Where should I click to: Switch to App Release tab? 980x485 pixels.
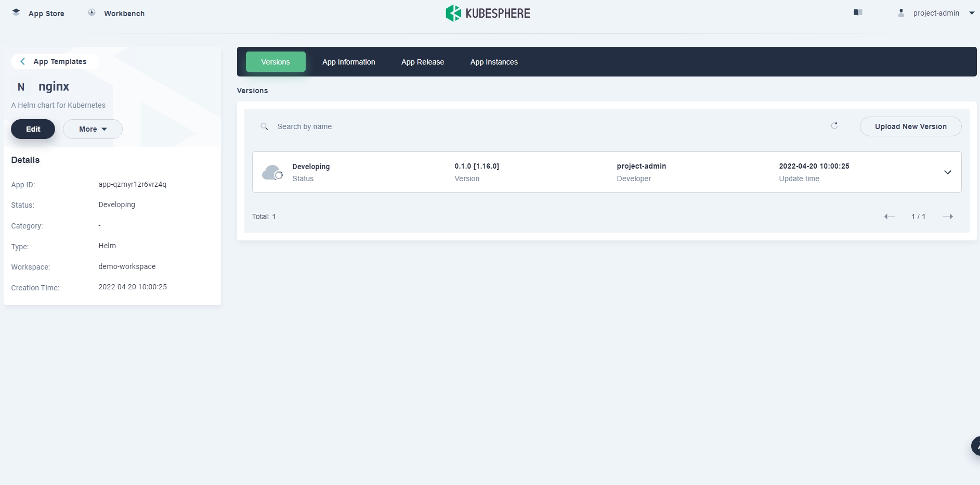point(422,62)
